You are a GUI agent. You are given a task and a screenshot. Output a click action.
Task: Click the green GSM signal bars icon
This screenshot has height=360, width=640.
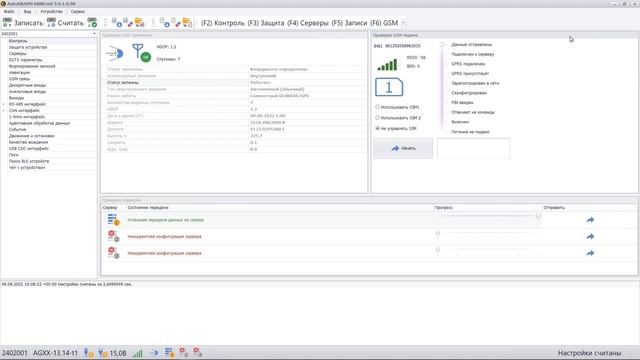(387, 65)
